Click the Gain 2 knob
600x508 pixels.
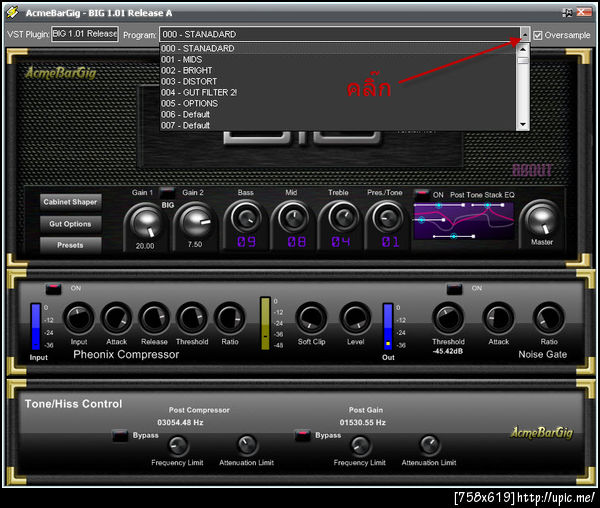pos(196,222)
